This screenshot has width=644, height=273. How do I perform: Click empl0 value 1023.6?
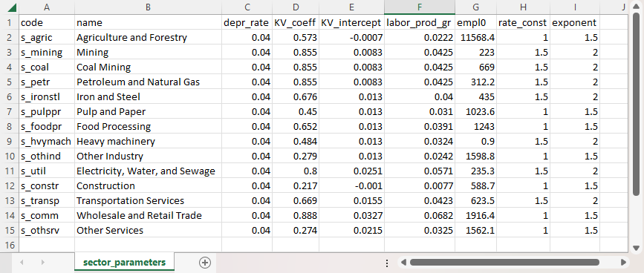click(475, 111)
